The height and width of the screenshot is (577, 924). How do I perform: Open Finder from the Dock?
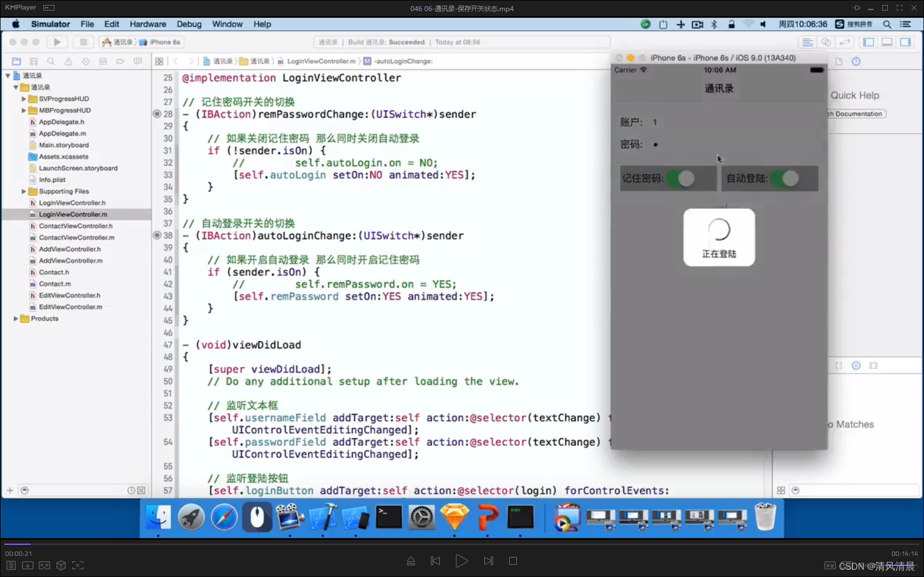point(158,518)
